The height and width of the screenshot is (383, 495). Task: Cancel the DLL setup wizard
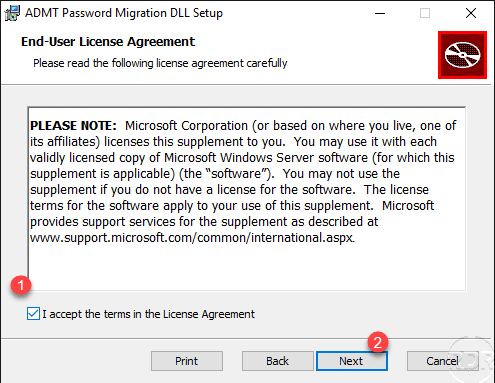point(442,361)
